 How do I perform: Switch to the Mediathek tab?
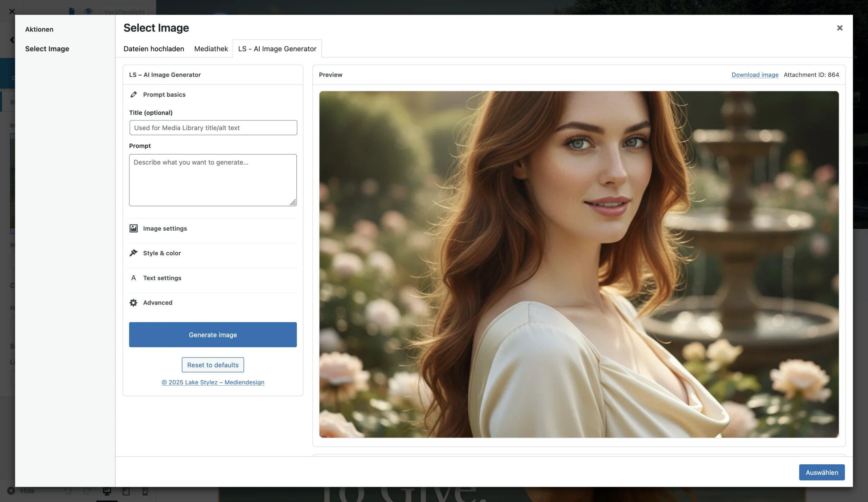[x=211, y=49]
